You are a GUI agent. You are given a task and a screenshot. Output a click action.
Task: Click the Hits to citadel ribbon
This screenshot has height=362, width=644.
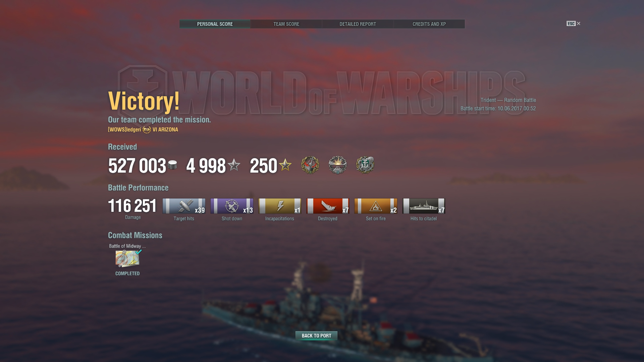coord(424,206)
